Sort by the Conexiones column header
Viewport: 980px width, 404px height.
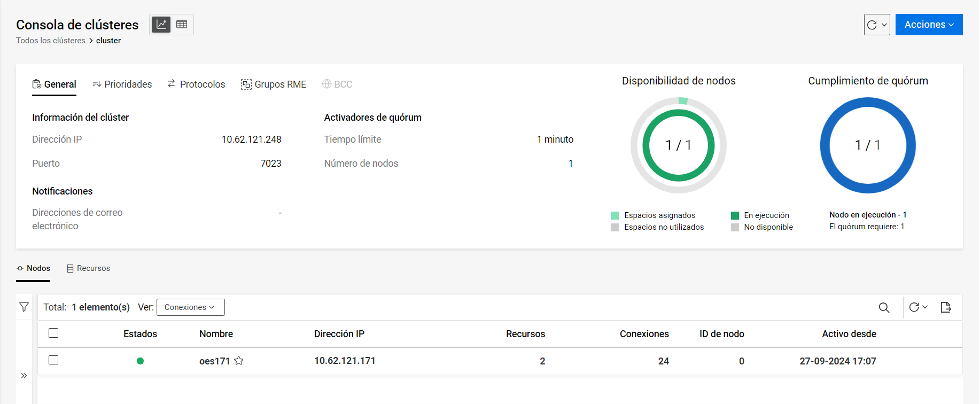click(x=644, y=334)
